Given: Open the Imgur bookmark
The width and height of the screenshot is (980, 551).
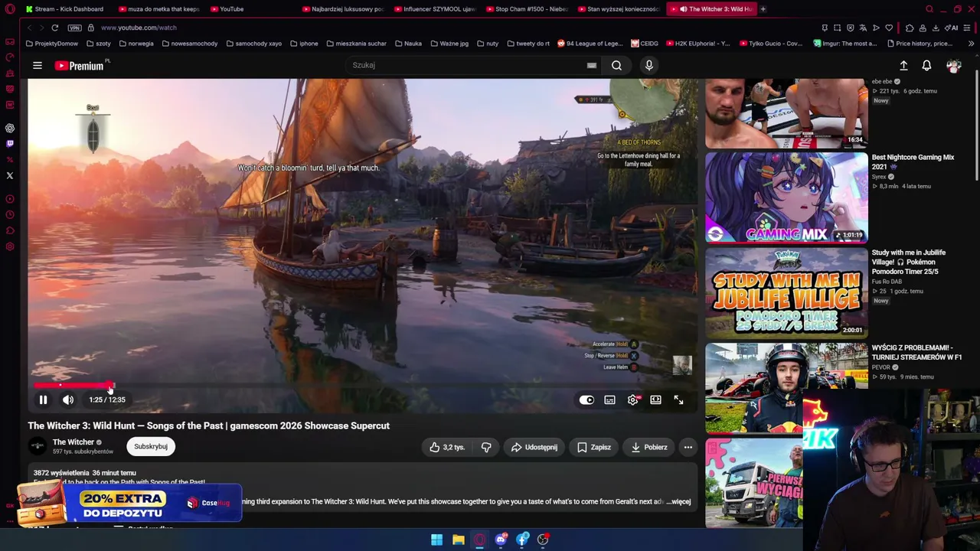Looking at the screenshot, I should (845, 44).
